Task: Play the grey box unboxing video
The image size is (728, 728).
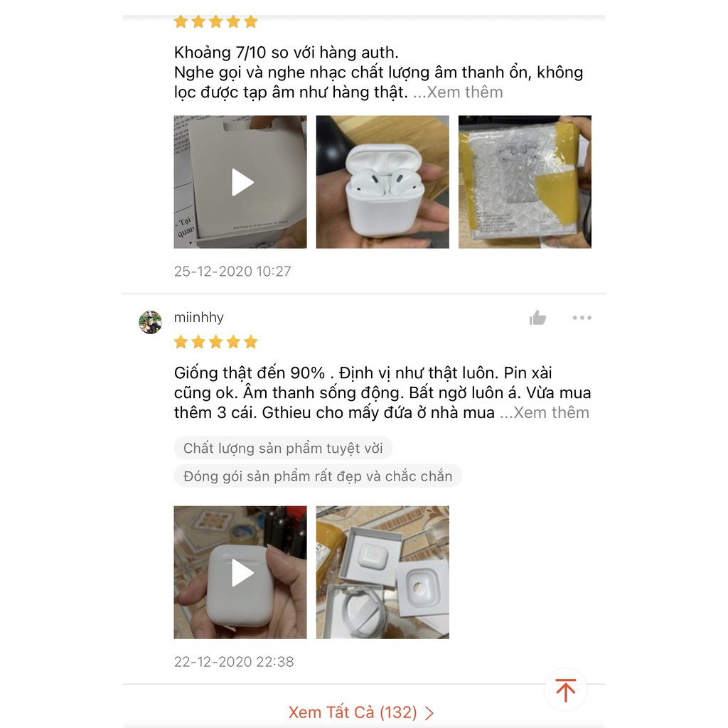Action: coord(240,182)
